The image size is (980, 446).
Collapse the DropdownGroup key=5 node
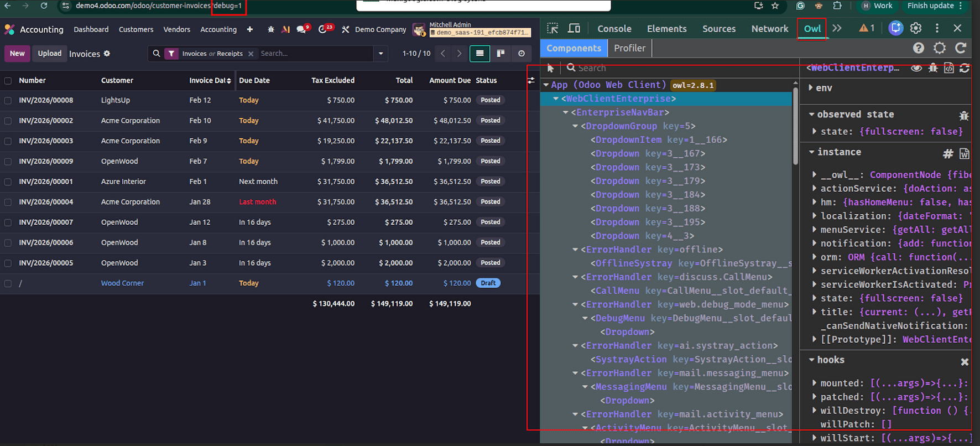(575, 126)
